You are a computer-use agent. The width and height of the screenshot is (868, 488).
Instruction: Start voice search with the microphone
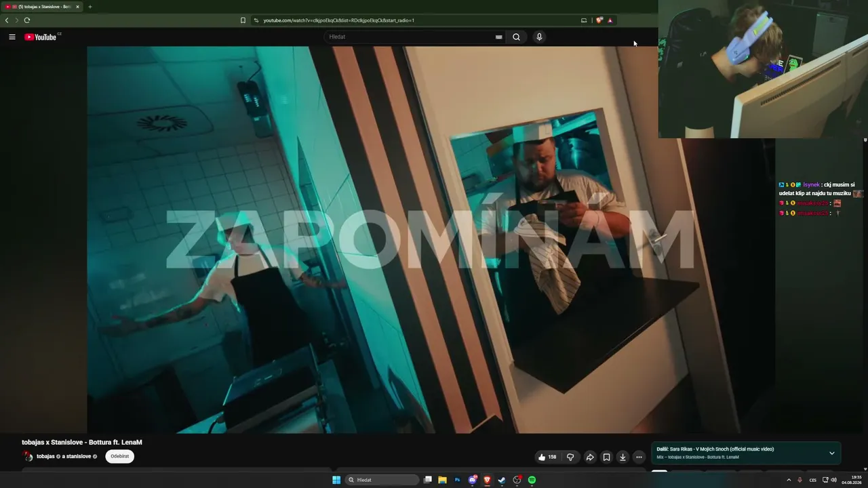(x=539, y=37)
